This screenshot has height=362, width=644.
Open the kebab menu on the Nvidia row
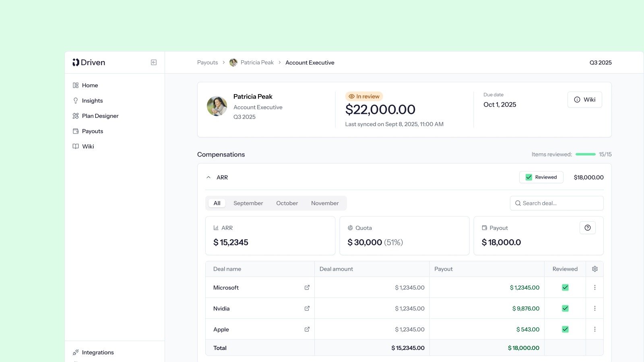tap(595, 308)
